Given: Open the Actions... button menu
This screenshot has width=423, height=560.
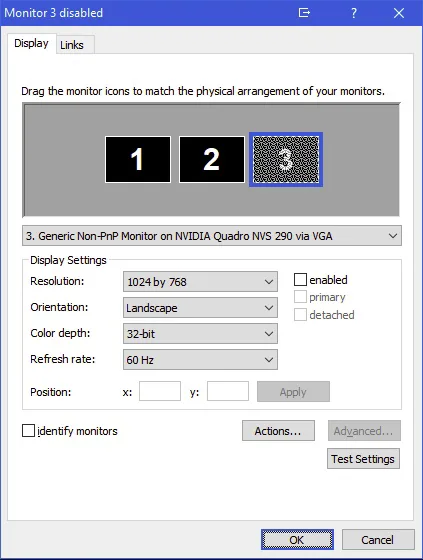Looking at the screenshot, I should tap(278, 431).
